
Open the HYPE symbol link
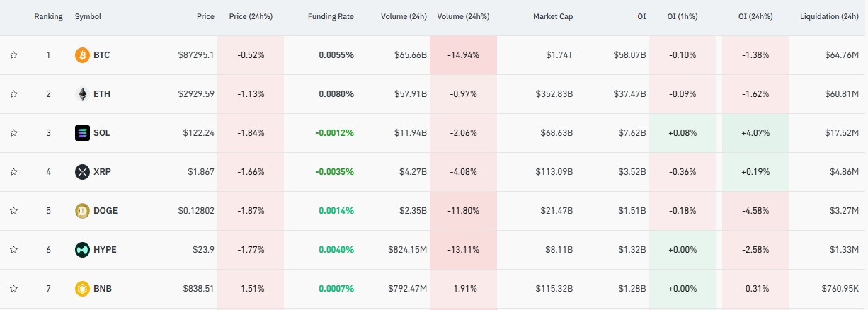pos(105,250)
